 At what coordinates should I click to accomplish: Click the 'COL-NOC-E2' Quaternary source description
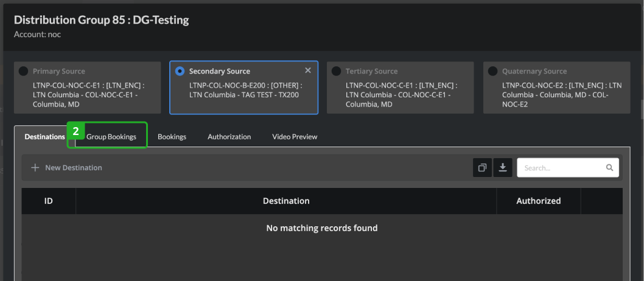tap(562, 95)
